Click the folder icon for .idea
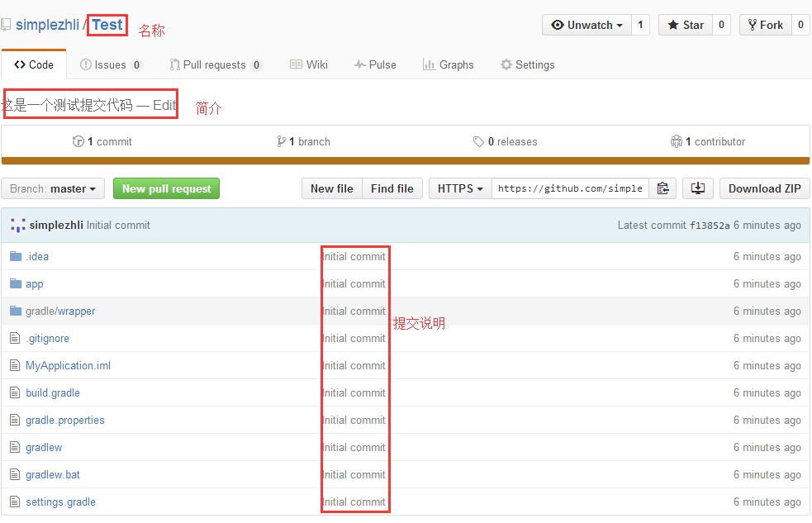 coord(16,256)
